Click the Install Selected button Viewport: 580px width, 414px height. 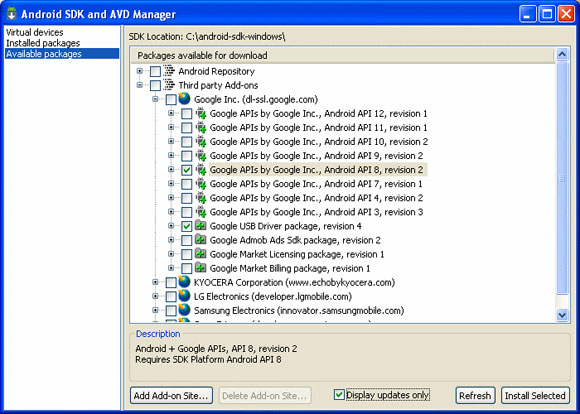535,396
